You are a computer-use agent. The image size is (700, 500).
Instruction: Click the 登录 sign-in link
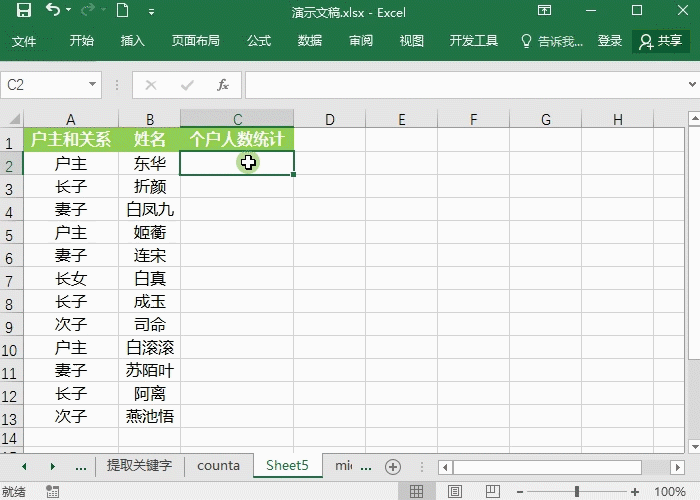pos(610,41)
